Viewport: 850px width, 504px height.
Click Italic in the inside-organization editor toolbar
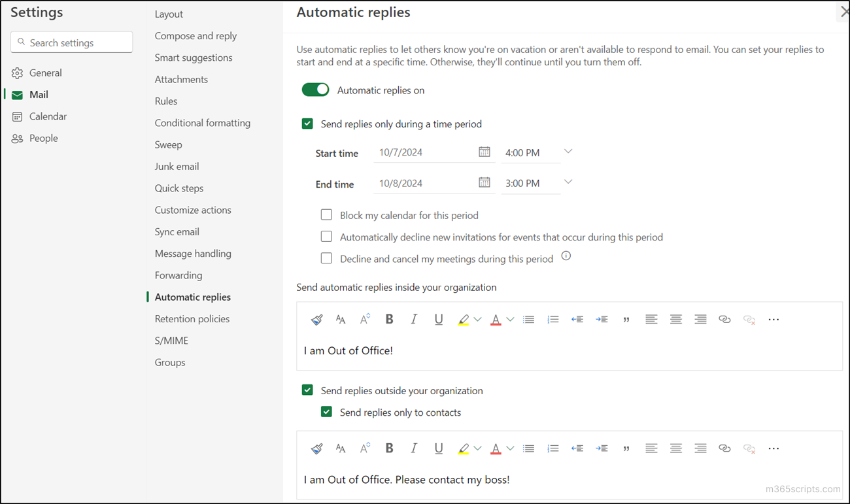(x=414, y=319)
